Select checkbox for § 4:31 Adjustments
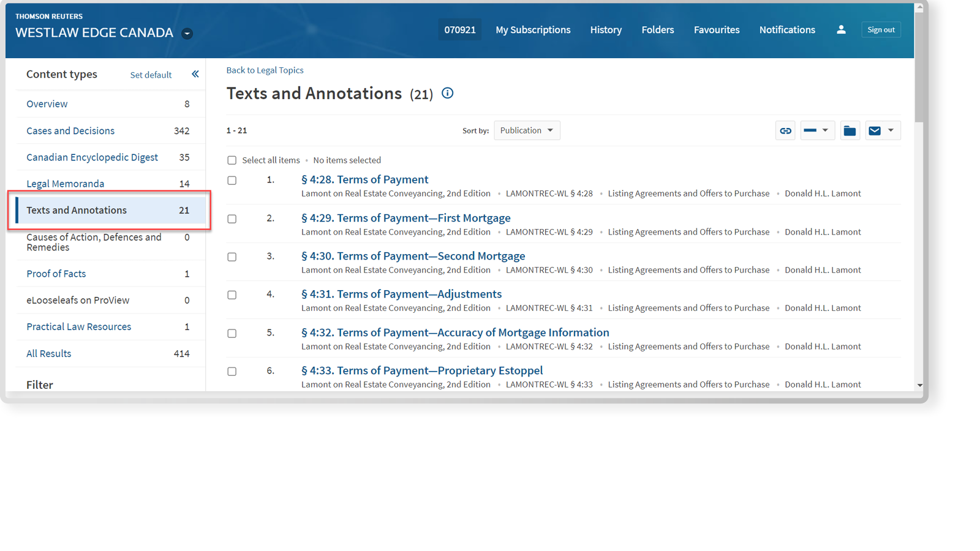 coord(232,295)
